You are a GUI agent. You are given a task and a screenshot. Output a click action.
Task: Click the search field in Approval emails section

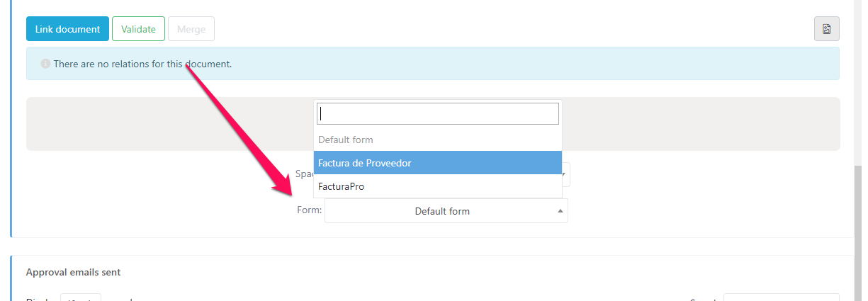coord(781,297)
